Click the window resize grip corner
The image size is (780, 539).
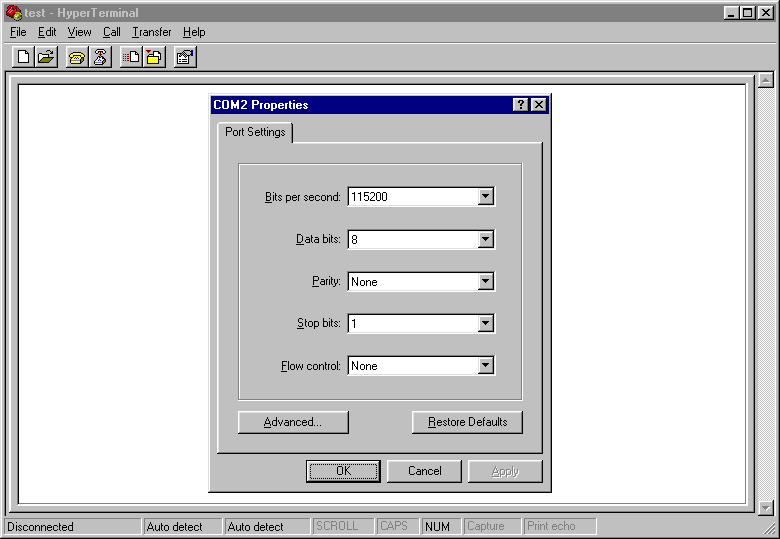[770, 529]
